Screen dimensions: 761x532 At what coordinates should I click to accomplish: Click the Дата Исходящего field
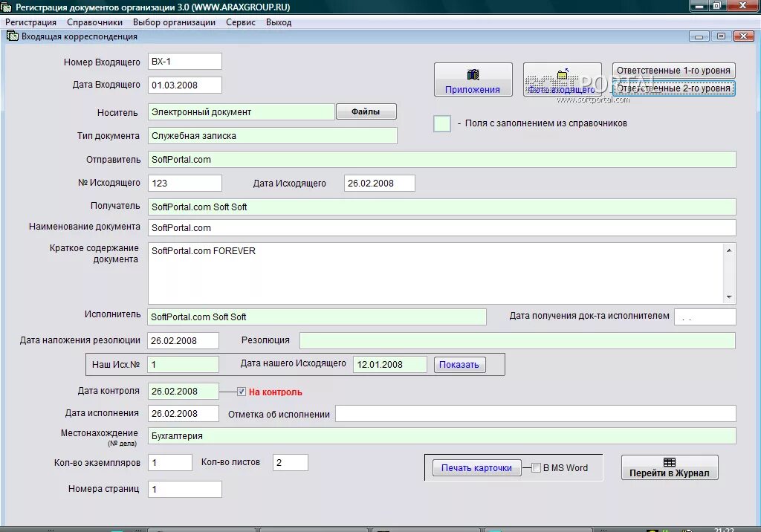point(380,183)
